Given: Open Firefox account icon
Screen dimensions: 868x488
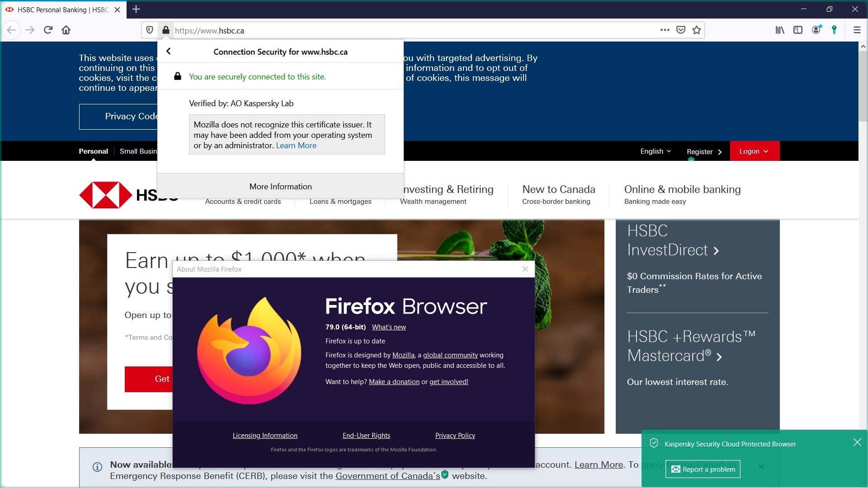Looking at the screenshot, I should 816,30.
